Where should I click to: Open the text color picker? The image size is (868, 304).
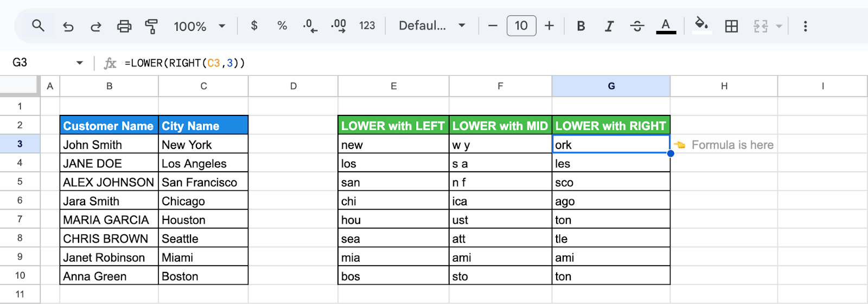tap(666, 26)
